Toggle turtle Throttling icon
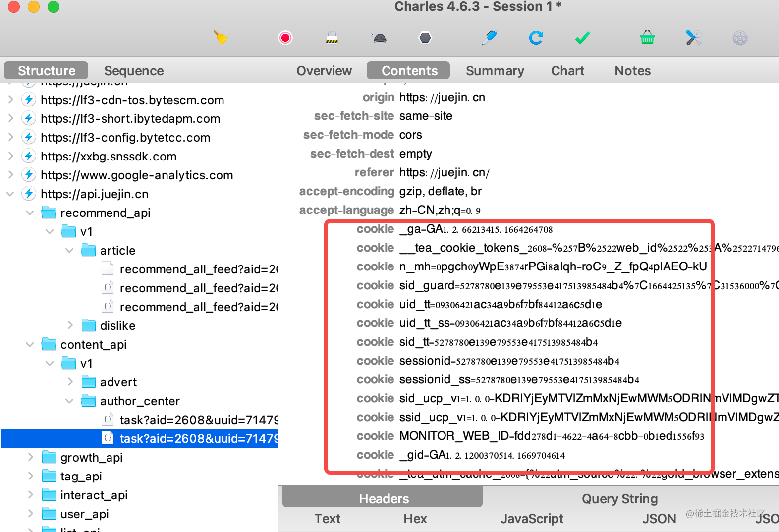Viewport: 779px width, 532px height. tap(379, 38)
